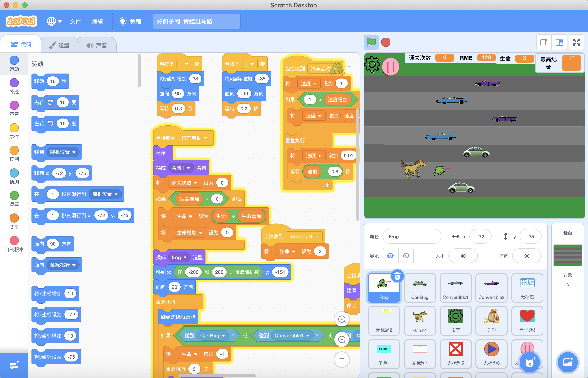Select the Convertible2 sprite
This screenshot has width=588, height=378.
[x=491, y=288]
